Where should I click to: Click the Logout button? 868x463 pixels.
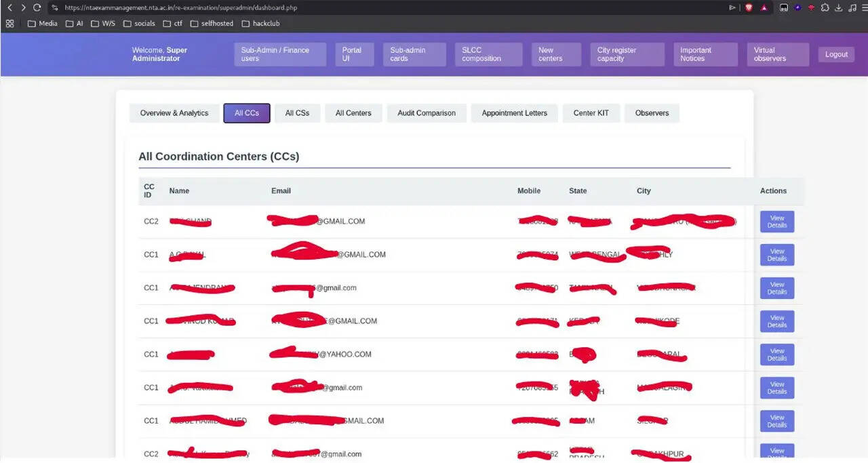pos(836,54)
